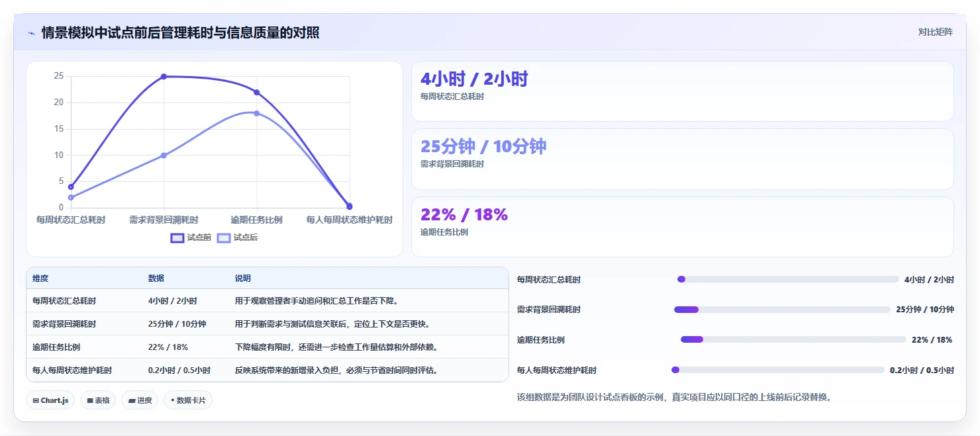The image size is (980, 436).
Task: Click the 试点后 data point at 18
Action: 257,113
